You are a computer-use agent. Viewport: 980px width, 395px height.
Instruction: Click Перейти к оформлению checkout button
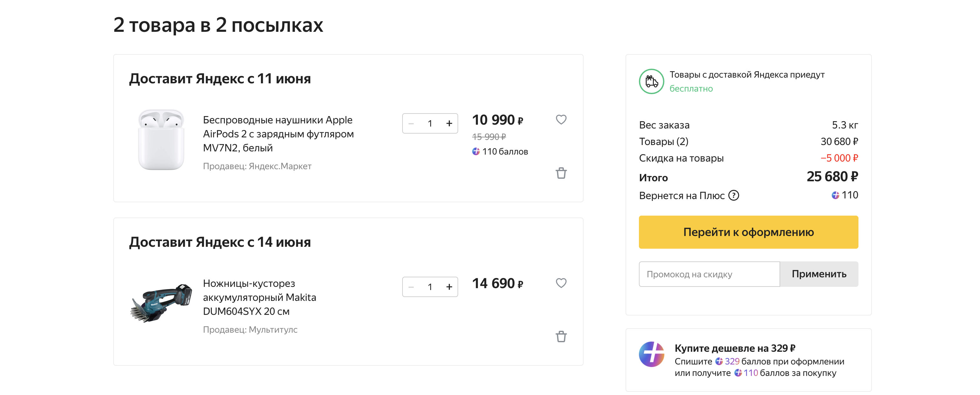pyautogui.click(x=748, y=232)
